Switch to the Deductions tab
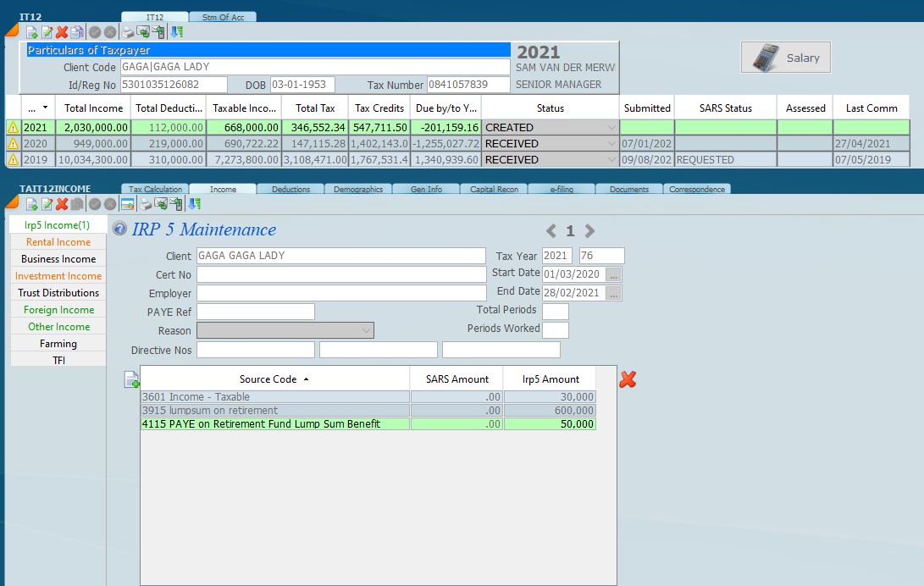Screen dimensions: 924x586 pos(290,190)
